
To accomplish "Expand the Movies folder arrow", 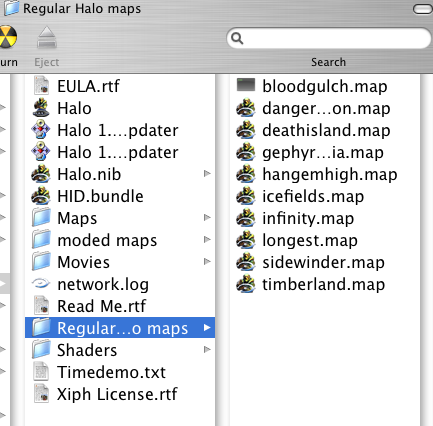I will [207, 262].
